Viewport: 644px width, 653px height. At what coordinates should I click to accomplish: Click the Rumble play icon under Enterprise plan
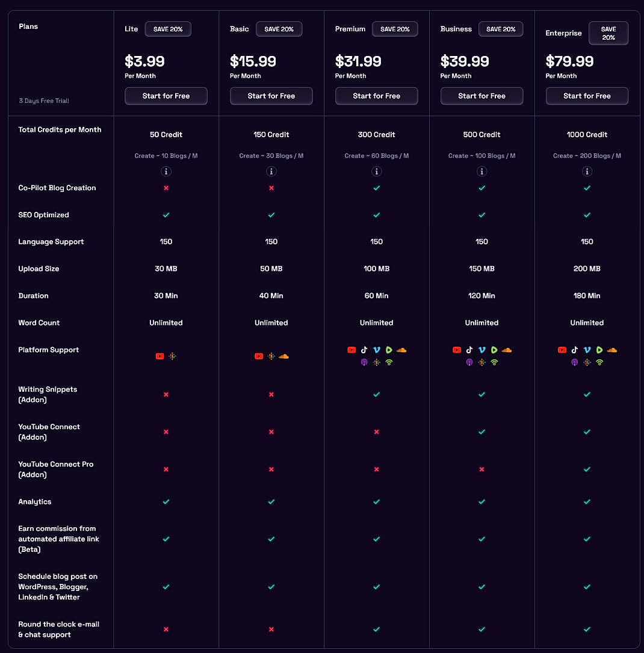pyautogui.click(x=599, y=350)
